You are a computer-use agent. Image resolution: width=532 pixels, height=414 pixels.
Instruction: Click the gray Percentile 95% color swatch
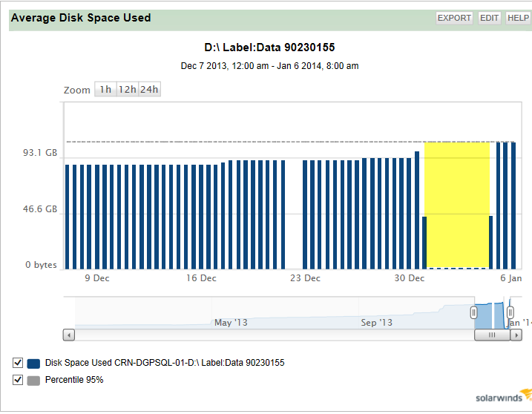click(x=33, y=381)
